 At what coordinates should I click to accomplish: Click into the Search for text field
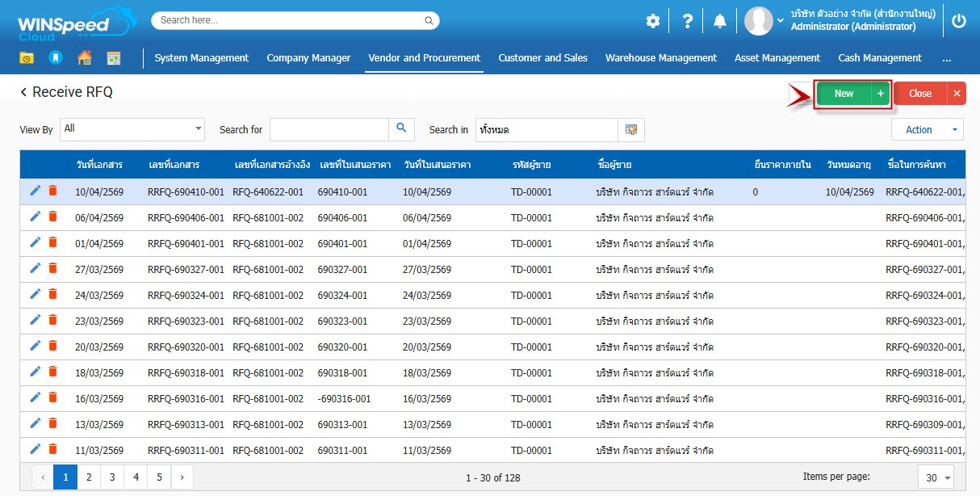click(x=329, y=130)
